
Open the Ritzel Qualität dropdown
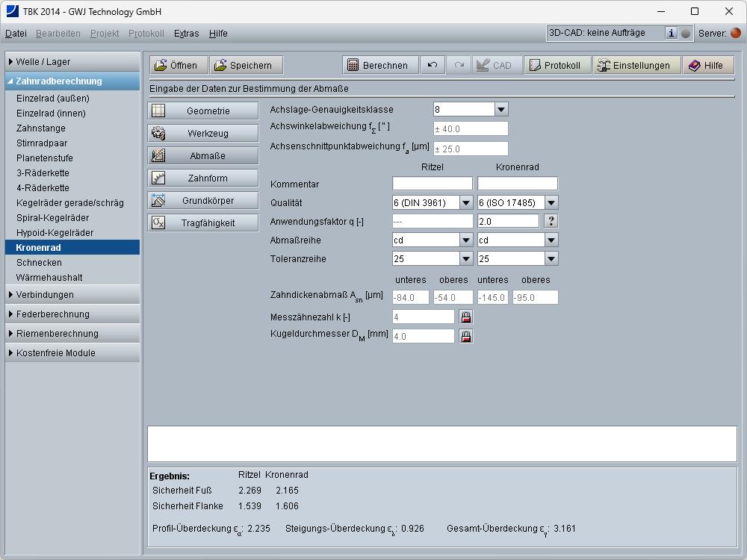[466, 202]
